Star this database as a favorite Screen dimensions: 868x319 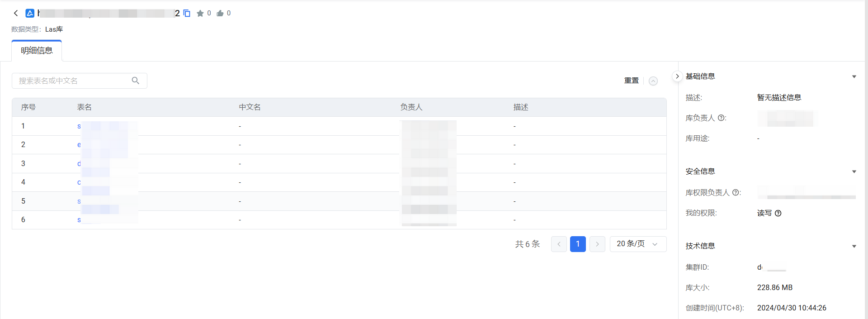coord(200,13)
